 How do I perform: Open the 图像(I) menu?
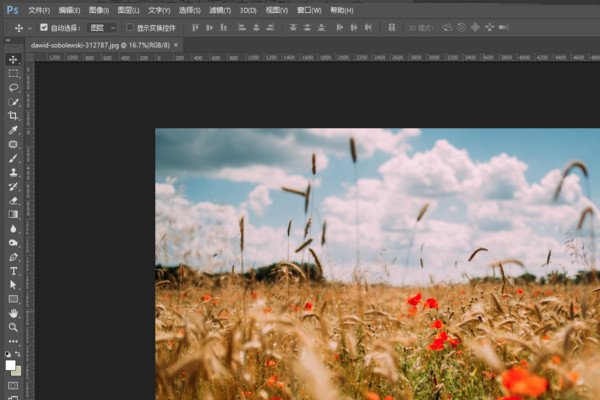pyautogui.click(x=98, y=9)
